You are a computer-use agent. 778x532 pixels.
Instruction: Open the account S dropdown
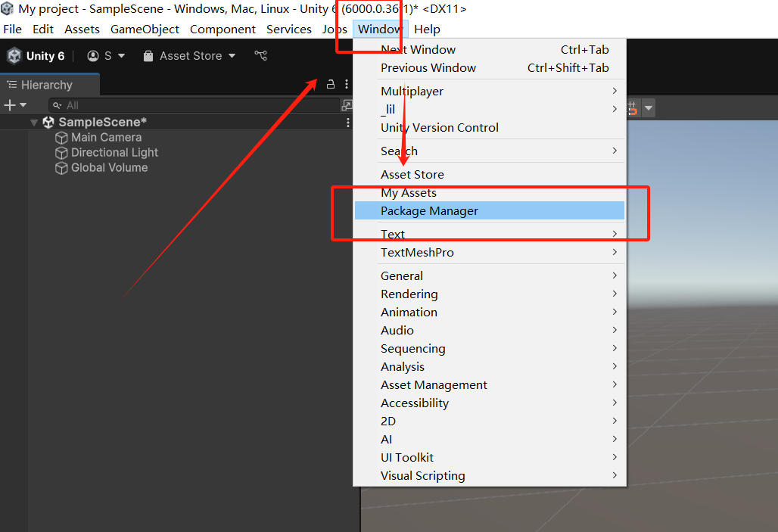coord(106,56)
